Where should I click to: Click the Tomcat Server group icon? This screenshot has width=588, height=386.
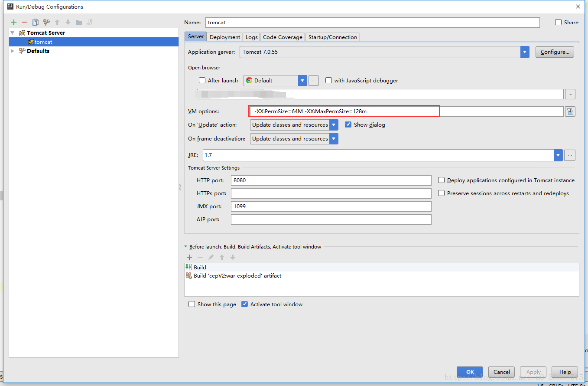coord(22,33)
